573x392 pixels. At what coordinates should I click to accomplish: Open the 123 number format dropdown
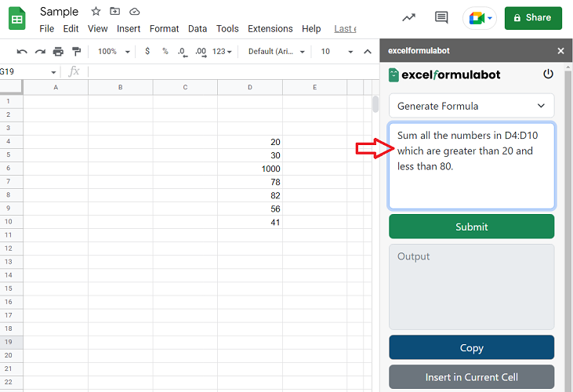pos(222,52)
